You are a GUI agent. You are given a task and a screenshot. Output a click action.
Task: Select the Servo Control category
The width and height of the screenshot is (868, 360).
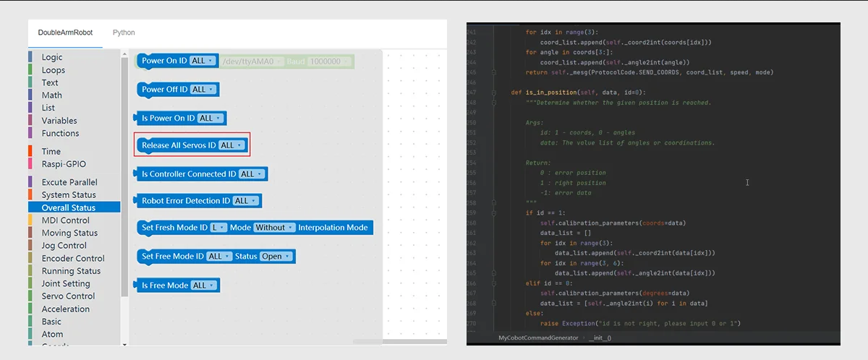coord(68,296)
